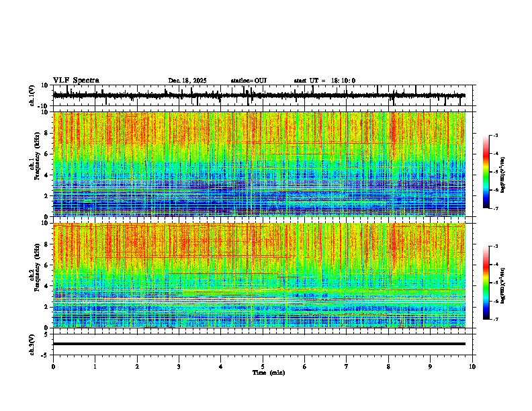
Task: Click the "ch.1(V)" waveform axis label
Action: 32,95
